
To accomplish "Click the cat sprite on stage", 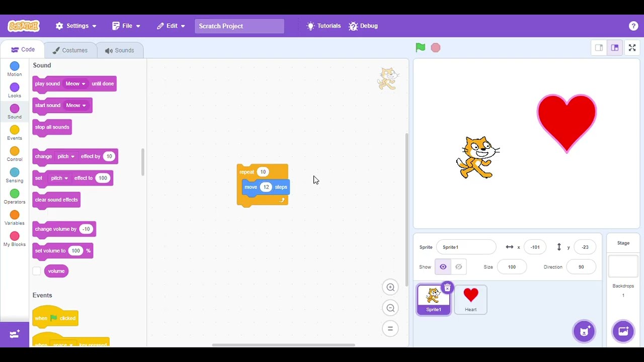I will tap(478, 157).
